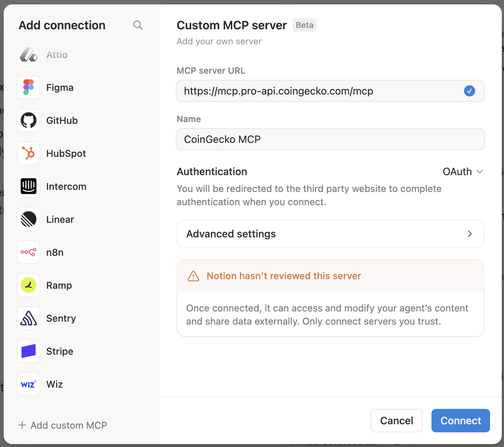This screenshot has height=447, width=504.
Task: Click the search magnifier icon
Action: pos(138,25)
